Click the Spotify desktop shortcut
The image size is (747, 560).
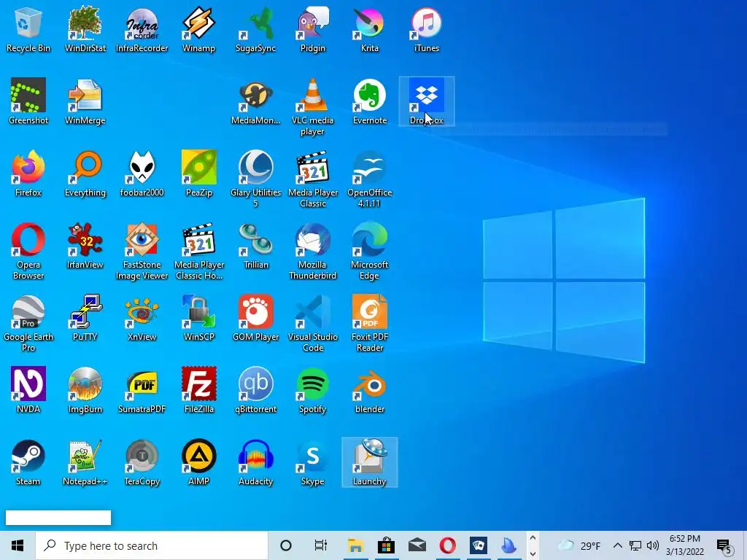[x=312, y=391]
